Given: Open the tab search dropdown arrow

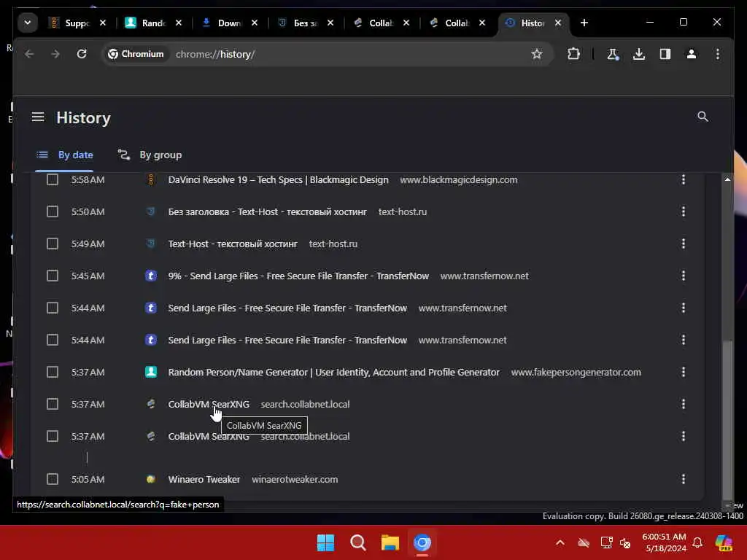Looking at the screenshot, I should tap(28, 23).
